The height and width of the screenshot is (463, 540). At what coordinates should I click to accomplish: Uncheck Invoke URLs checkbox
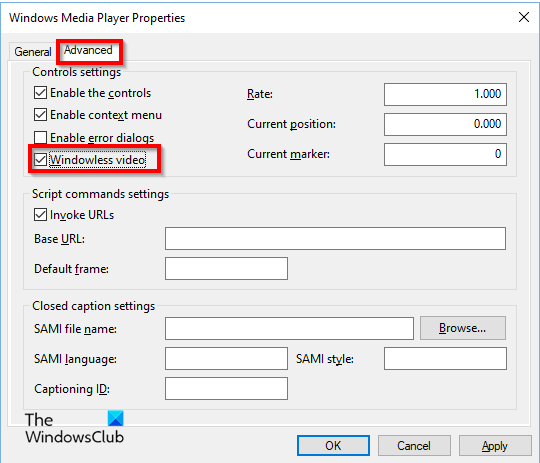[40, 215]
